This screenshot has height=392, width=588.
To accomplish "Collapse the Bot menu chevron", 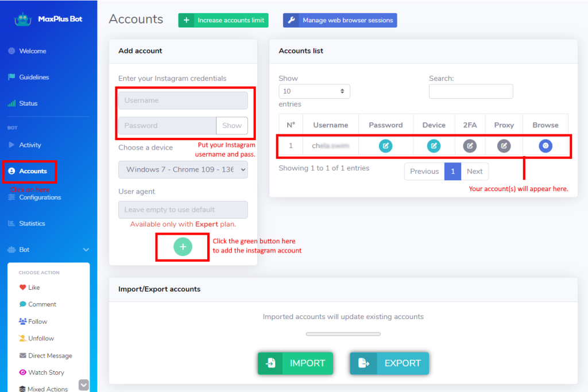I will 86,250.
